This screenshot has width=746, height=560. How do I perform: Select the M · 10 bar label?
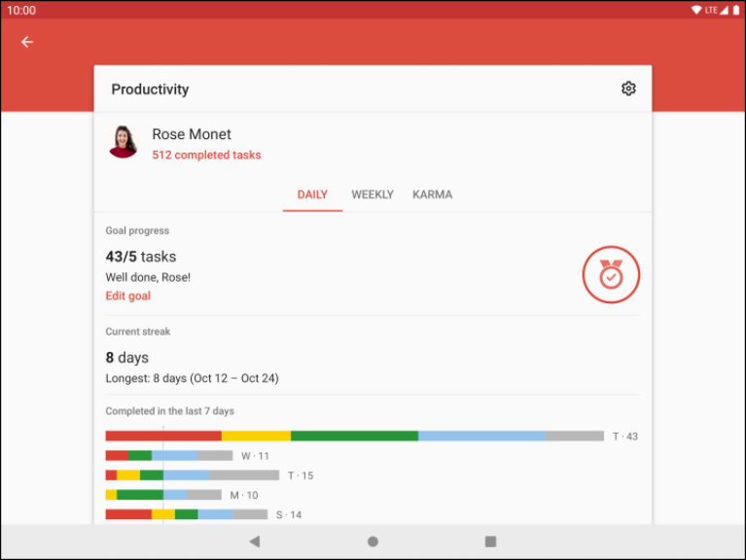pyautogui.click(x=244, y=496)
